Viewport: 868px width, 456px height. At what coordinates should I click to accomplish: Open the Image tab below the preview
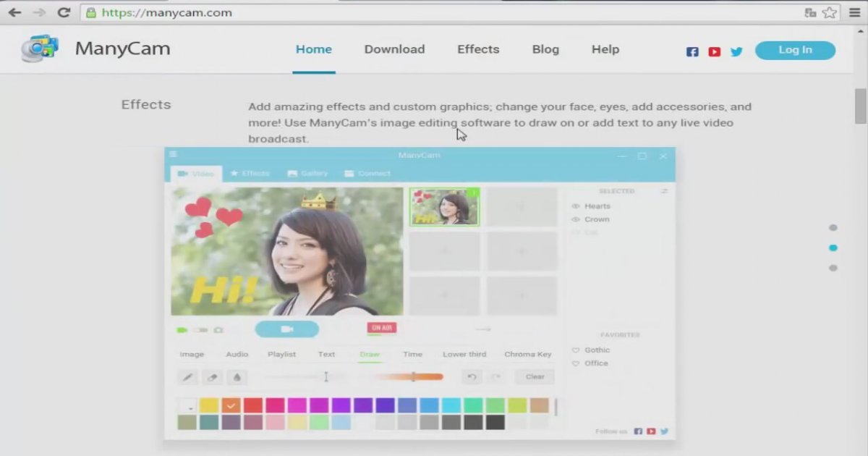pyautogui.click(x=192, y=355)
